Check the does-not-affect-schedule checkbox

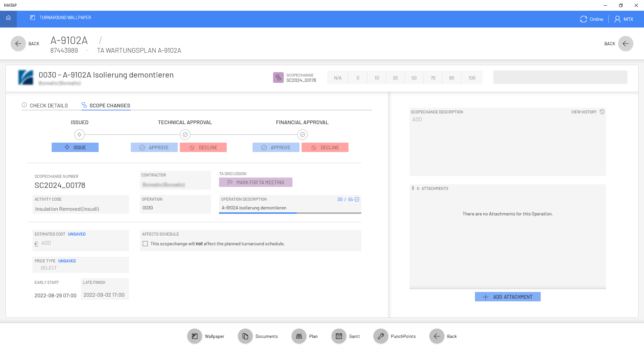pyautogui.click(x=145, y=244)
